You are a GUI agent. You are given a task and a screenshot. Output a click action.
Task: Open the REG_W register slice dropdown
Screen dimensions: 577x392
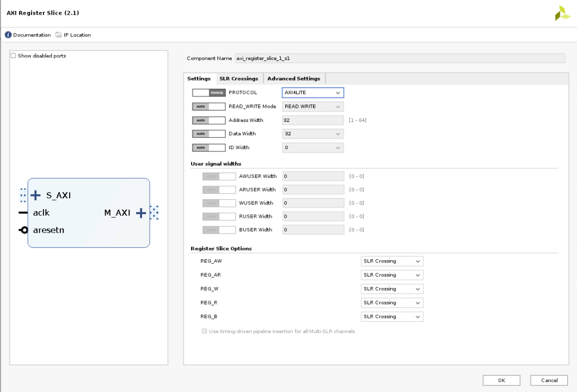coord(392,289)
